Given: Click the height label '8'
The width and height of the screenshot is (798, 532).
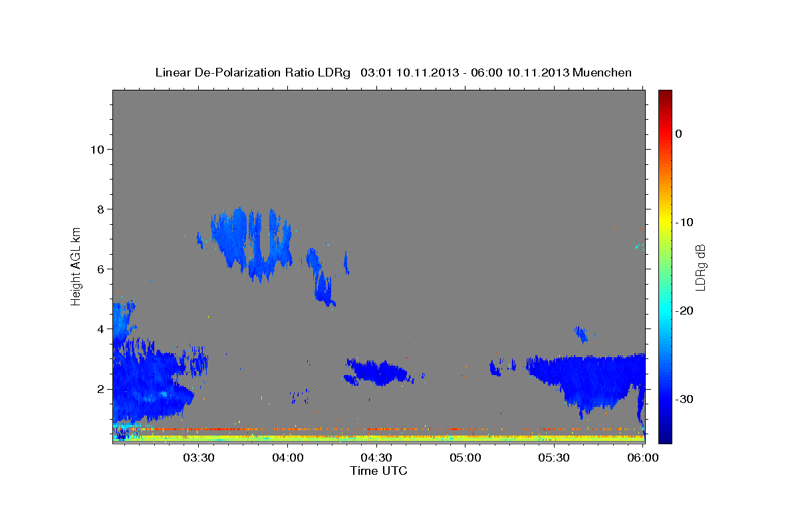Looking at the screenshot, I should (x=100, y=209).
